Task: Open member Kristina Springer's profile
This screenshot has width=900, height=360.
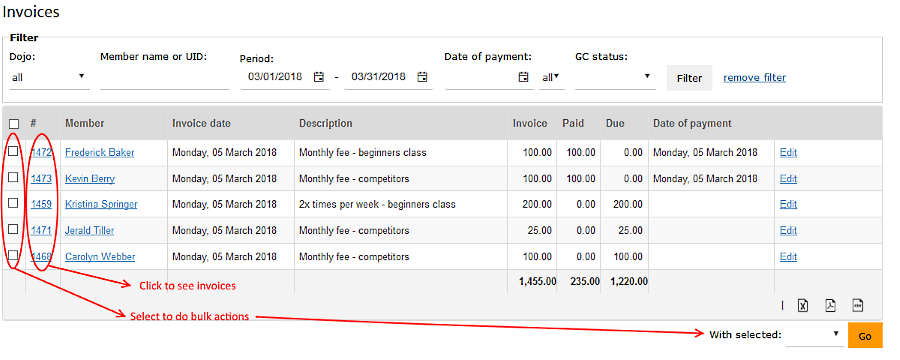Action: [x=101, y=204]
